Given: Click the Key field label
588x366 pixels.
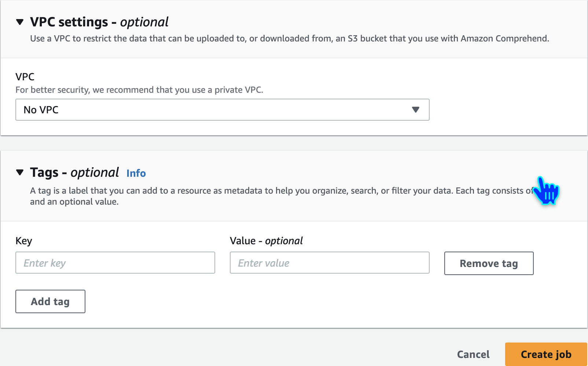Looking at the screenshot, I should (24, 241).
